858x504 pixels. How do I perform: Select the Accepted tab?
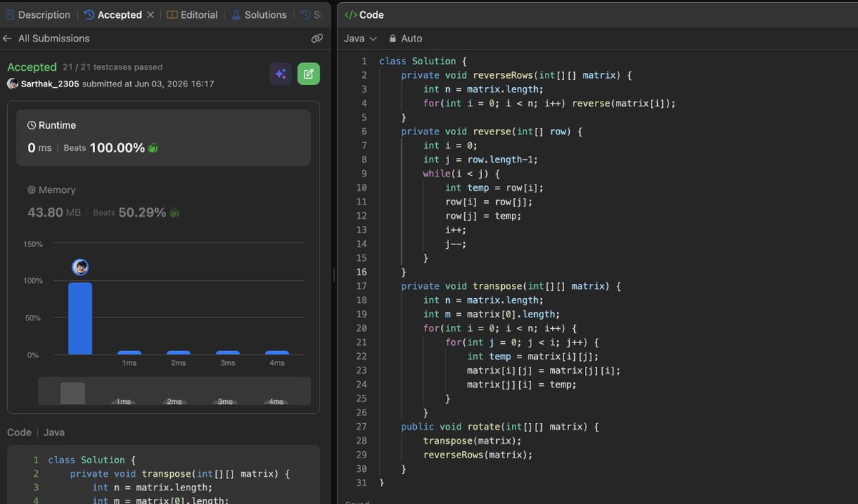coord(113,15)
